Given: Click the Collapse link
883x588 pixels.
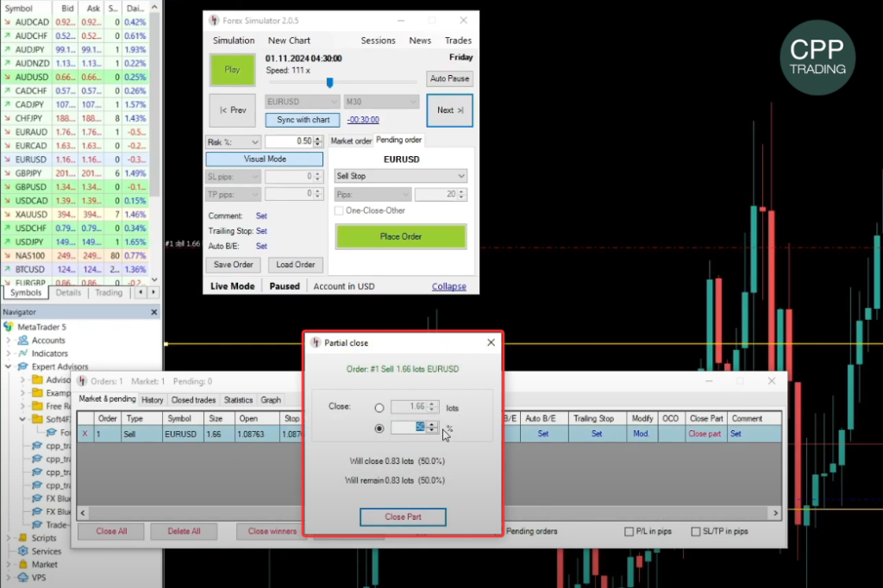Looking at the screenshot, I should [x=448, y=287].
